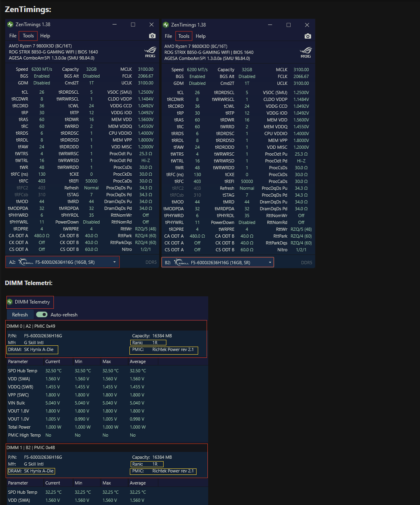This screenshot has height=505, width=420.
Task: Click the tREFI value 50000 in the A2 window
Action: (91, 181)
